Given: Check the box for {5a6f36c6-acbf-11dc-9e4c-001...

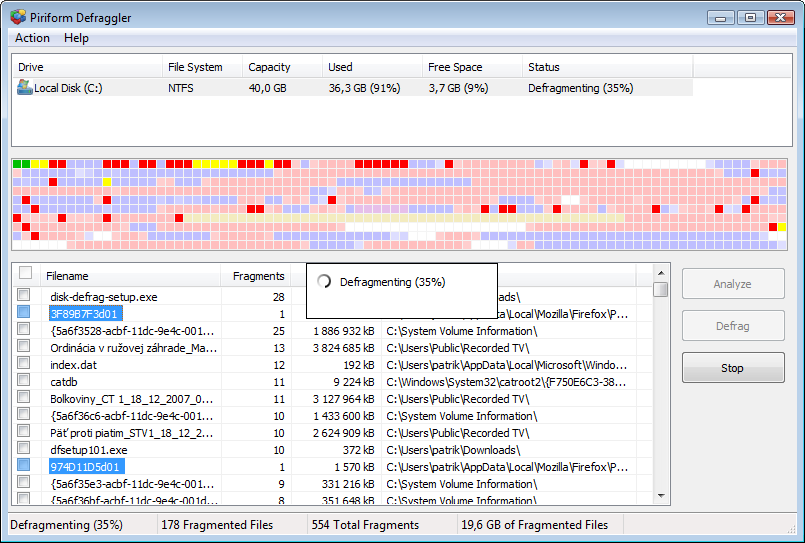Looking at the screenshot, I should 24,414.
